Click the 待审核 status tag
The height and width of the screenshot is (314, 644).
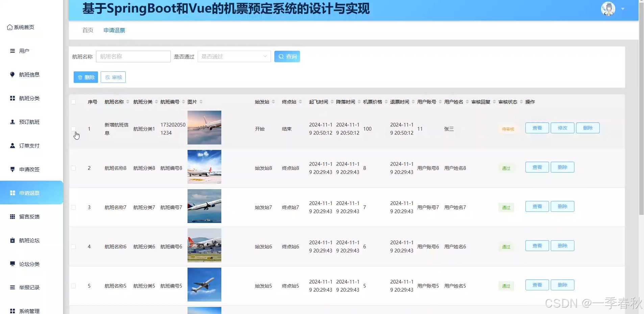click(x=508, y=129)
